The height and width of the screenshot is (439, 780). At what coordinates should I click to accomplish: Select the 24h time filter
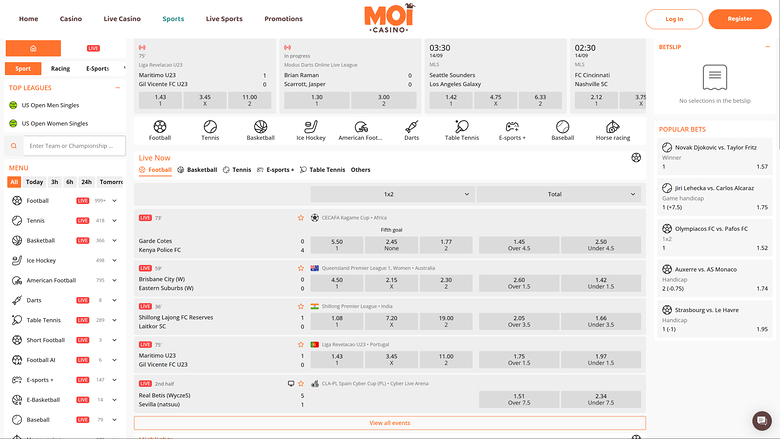coord(87,182)
